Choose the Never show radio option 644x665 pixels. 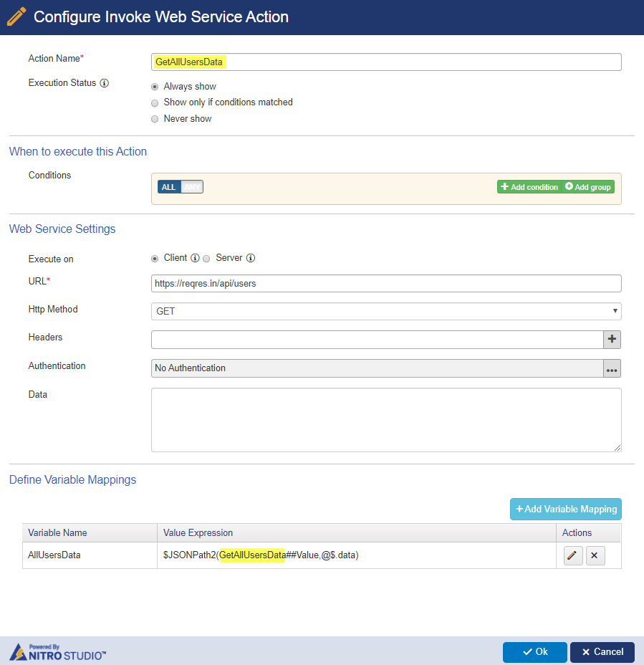pos(155,119)
